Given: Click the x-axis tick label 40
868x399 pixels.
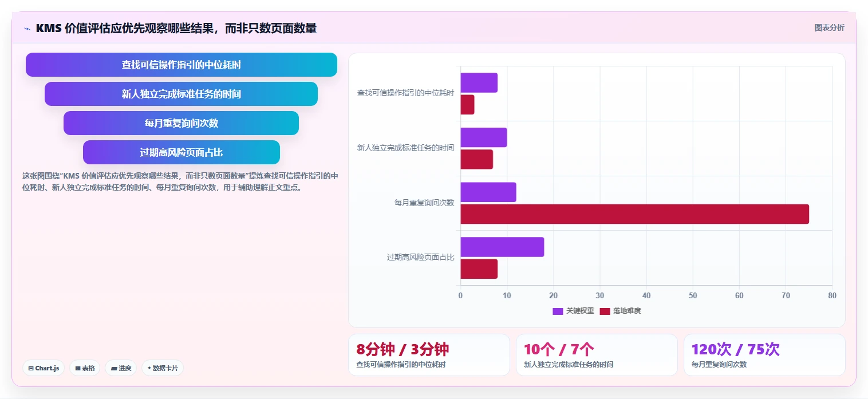Looking at the screenshot, I should click(x=646, y=295).
